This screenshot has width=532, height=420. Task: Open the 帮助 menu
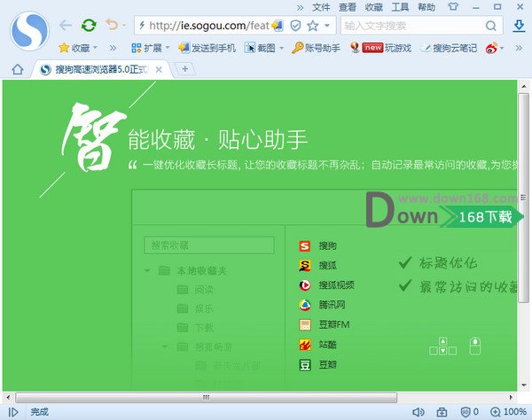click(x=426, y=7)
